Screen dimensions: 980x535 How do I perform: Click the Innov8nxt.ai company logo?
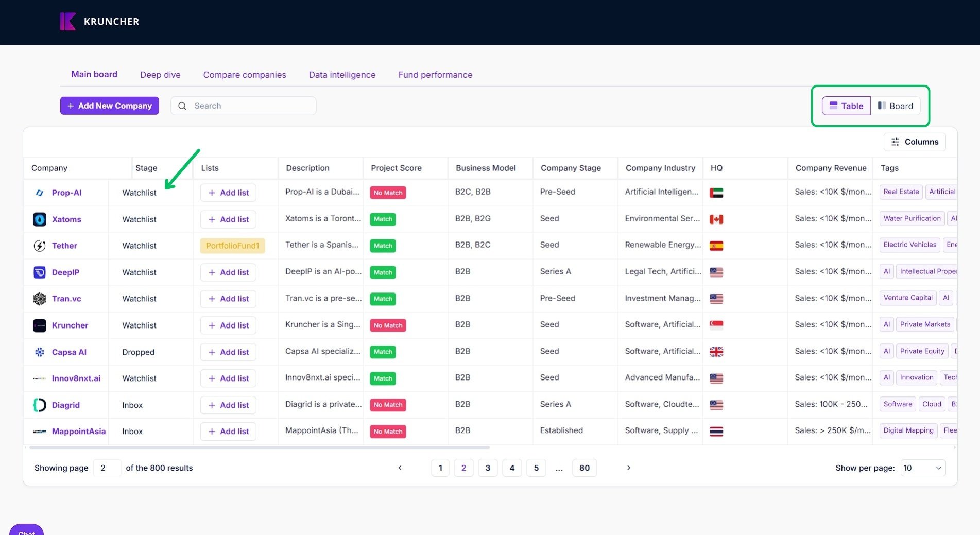point(40,378)
